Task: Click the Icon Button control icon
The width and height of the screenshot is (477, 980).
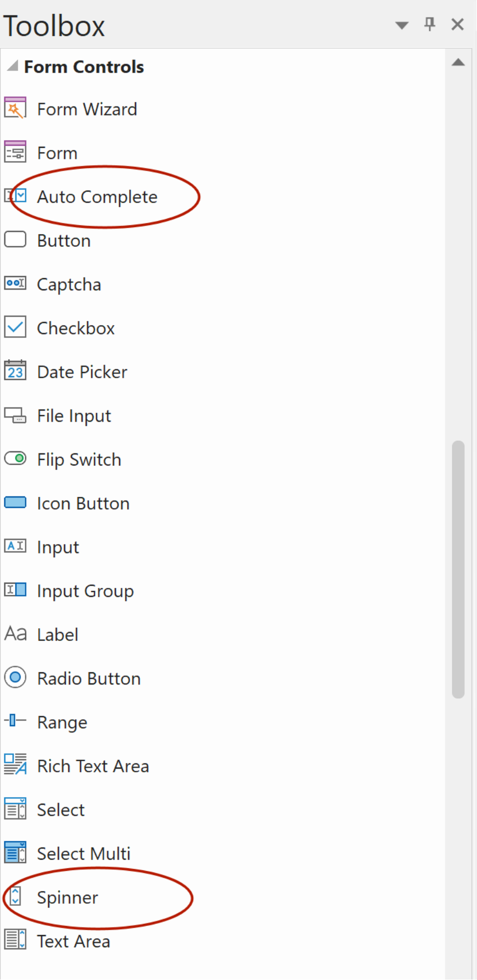Action: (x=15, y=502)
